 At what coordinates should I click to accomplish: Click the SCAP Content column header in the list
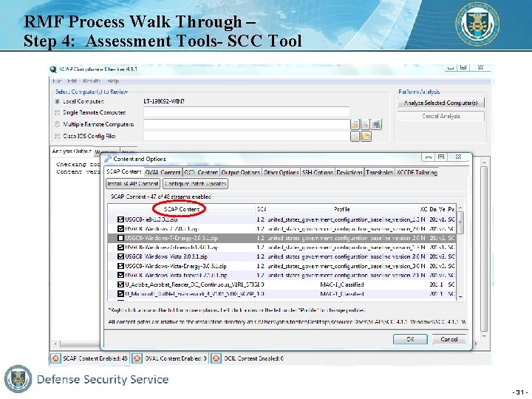pos(182,209)
